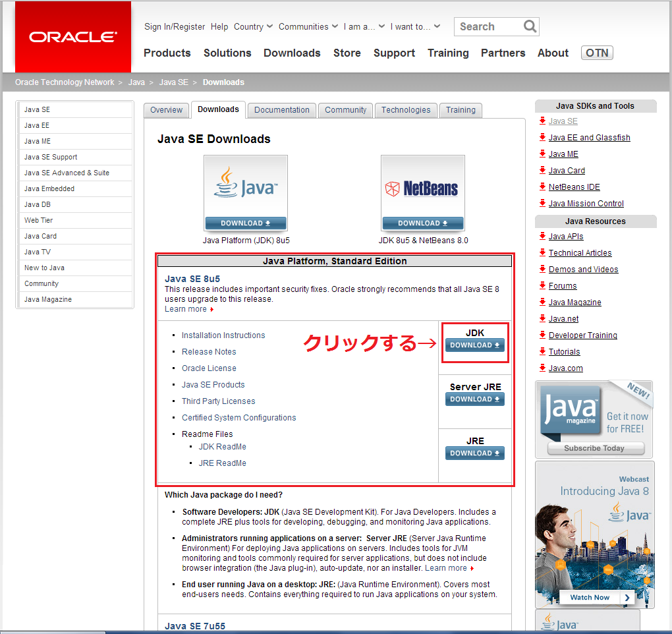Viewport: 672px width, 634px height.
Task: Open Certified System Configurations link
Action: pos(238,418)
